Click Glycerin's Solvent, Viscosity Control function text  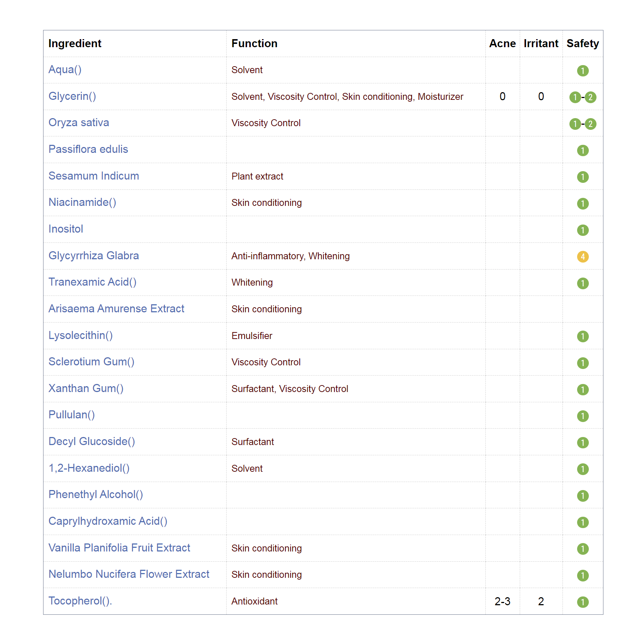pos(348,97)
